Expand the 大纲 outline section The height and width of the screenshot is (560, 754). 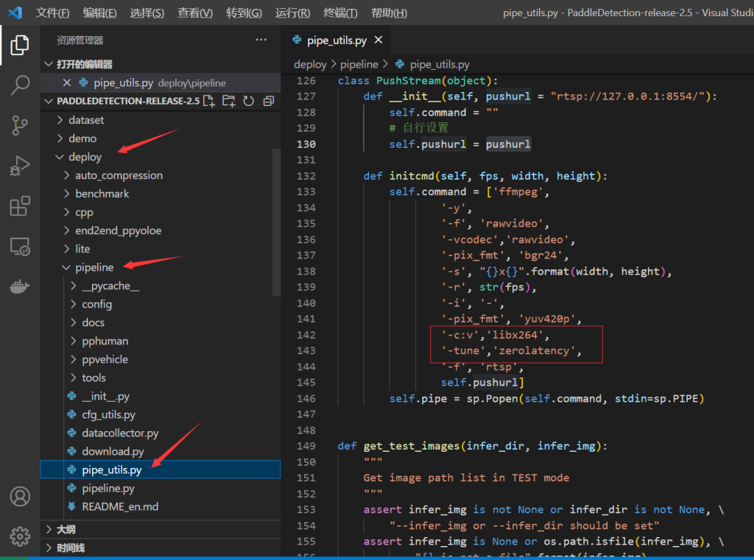pyautogui.click(x=66, y=529)
